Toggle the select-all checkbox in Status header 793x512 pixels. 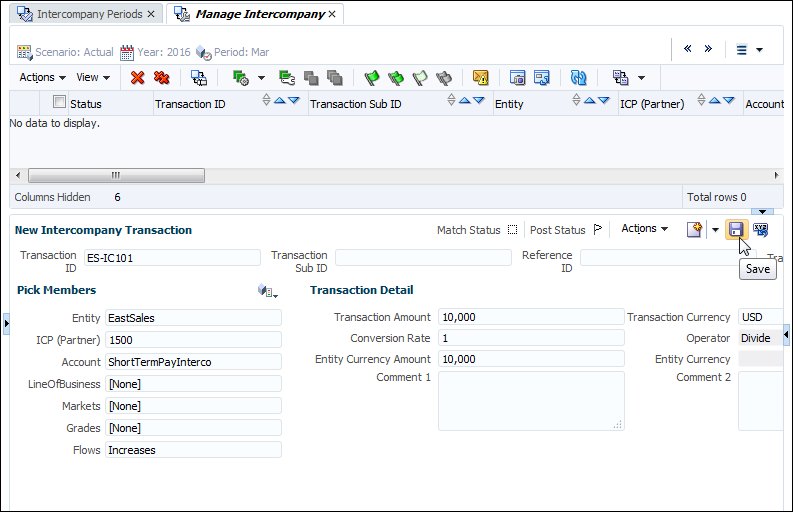[59, 102]
